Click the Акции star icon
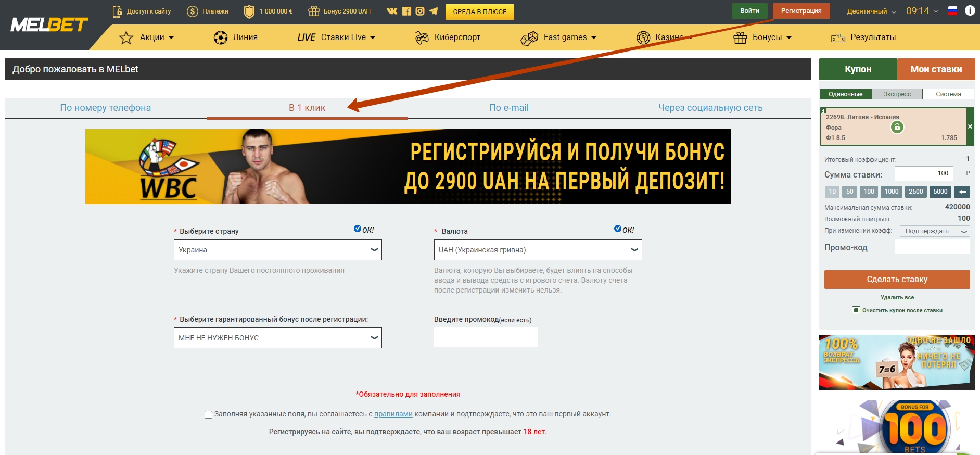This screenshot has width=980, height=455. (x=126, y=37)
